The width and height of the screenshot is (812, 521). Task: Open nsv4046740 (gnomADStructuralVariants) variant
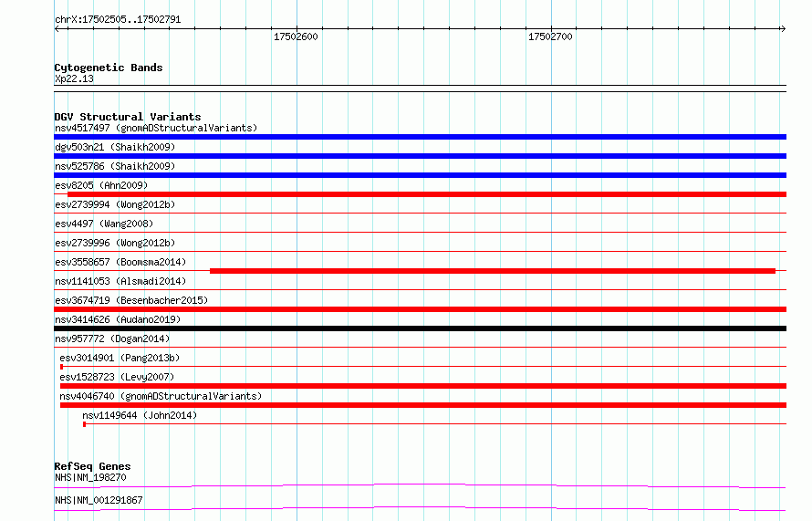(161, 396)
